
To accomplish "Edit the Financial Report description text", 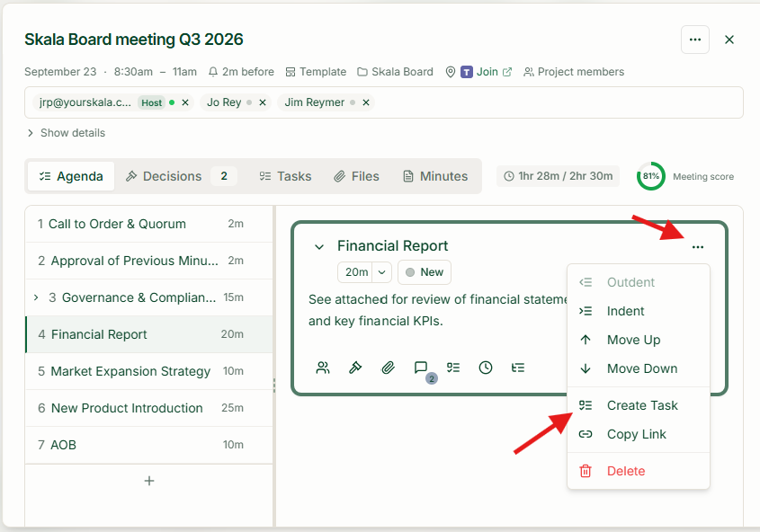I will (x=439, y=310).
